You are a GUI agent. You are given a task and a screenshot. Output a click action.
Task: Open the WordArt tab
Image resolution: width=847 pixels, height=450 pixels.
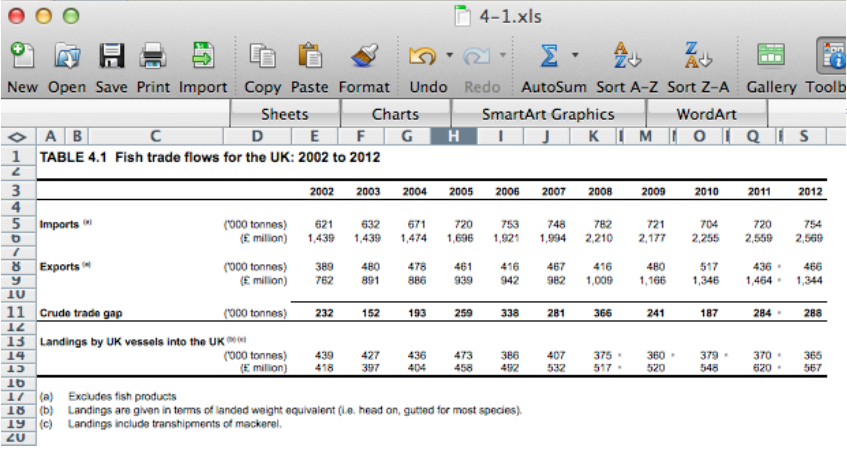tap(707, 114)
